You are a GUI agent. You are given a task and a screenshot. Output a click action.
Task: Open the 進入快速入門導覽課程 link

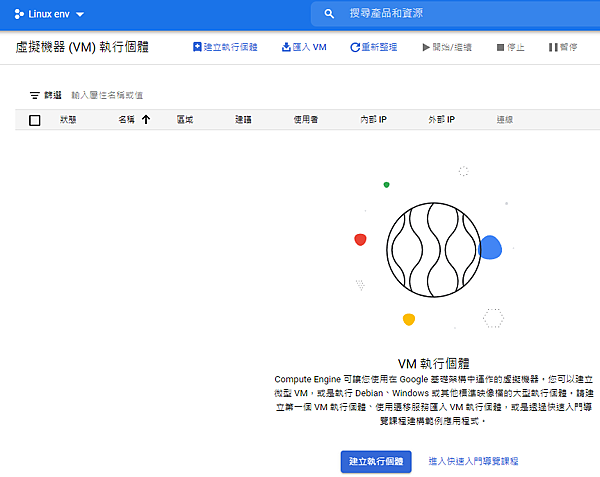pyautogui.click(x=473, y=461)
